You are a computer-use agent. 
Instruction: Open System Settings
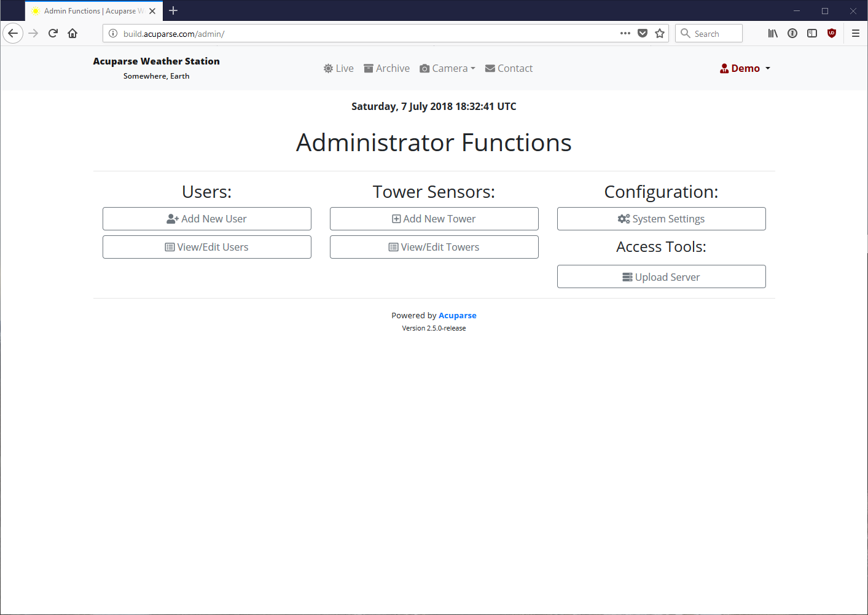[662, 219]
